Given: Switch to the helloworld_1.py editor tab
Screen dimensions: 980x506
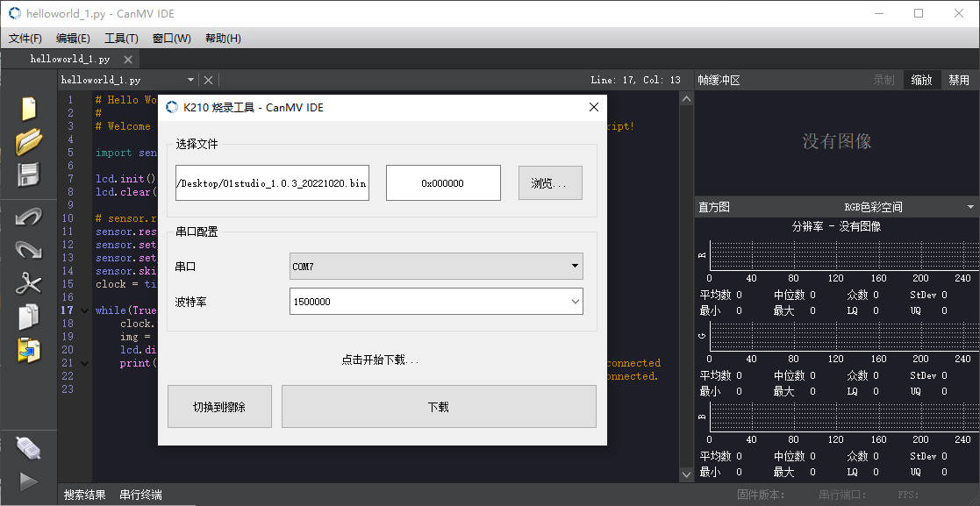Looking at the screenshot, I should coord(70,60).
